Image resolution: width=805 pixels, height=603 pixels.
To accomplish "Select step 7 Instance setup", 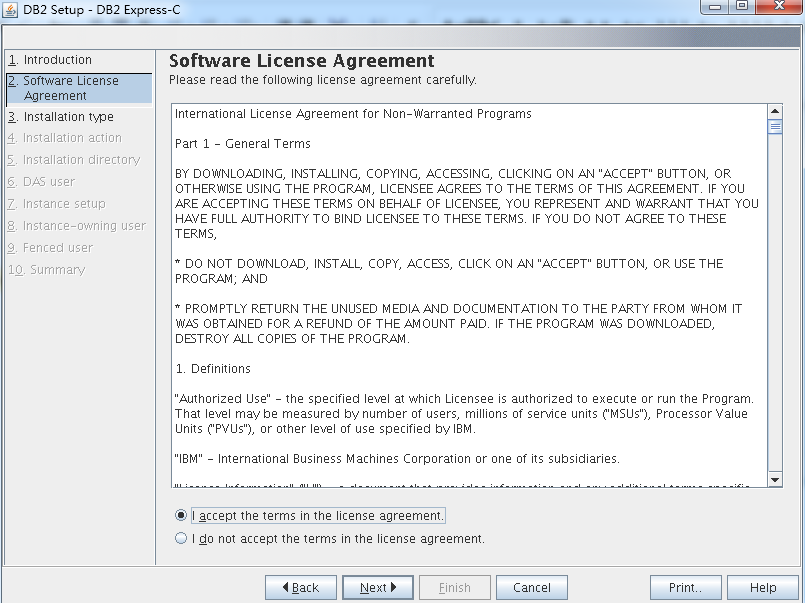I will (x=56, y=204).
